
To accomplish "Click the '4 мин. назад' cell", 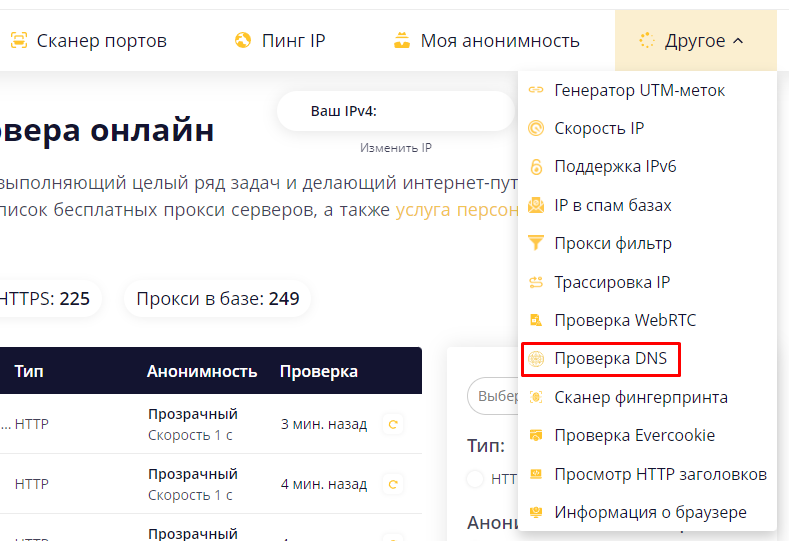I will tap(324, 484).
